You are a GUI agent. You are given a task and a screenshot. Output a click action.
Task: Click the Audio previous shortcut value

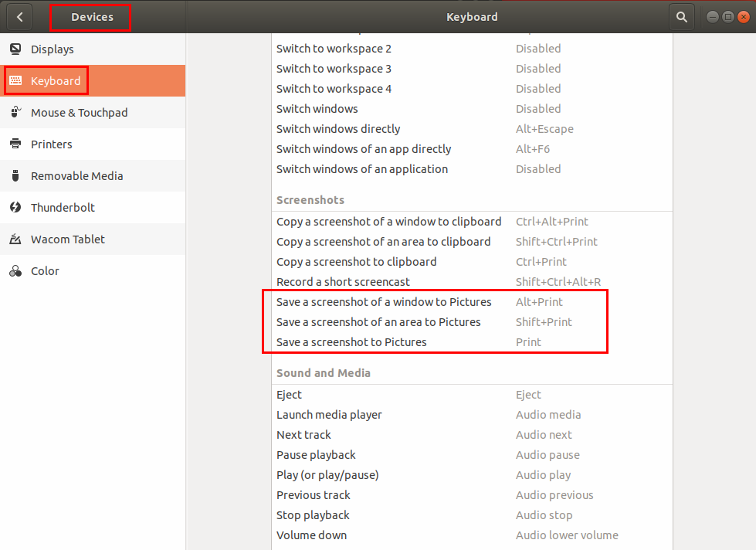tap(554, 495)
